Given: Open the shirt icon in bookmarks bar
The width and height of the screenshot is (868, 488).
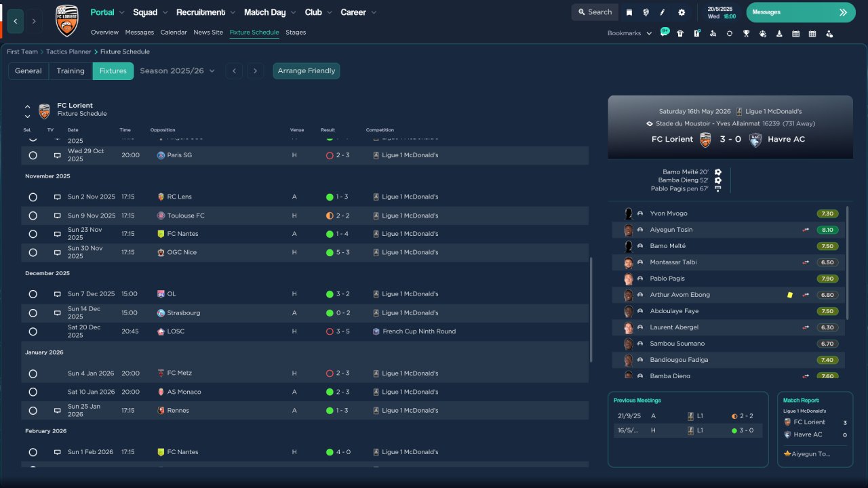Looking at the screenshot, I should click(x=680, y=33).
